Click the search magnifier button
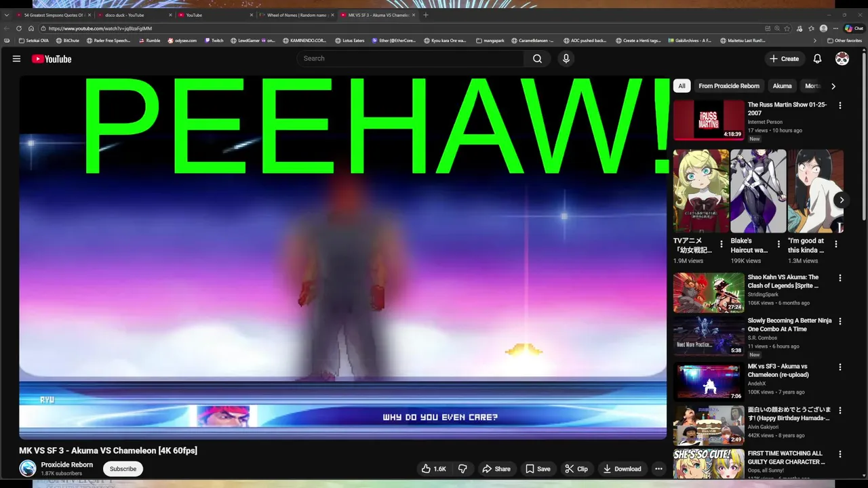This screenshot has width=868, height=488. (x=537, y=59)
